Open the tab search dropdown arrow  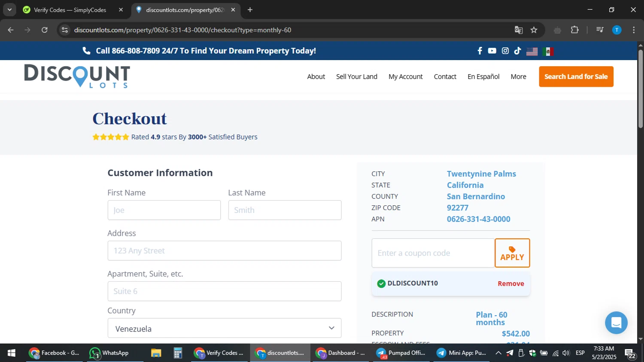click(x=9, y=10)
